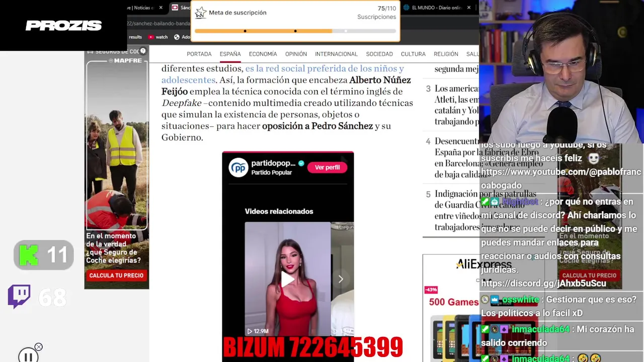Close the Noticias browser tab
This screenshot has height=362, width=644.
click(161, 8)
